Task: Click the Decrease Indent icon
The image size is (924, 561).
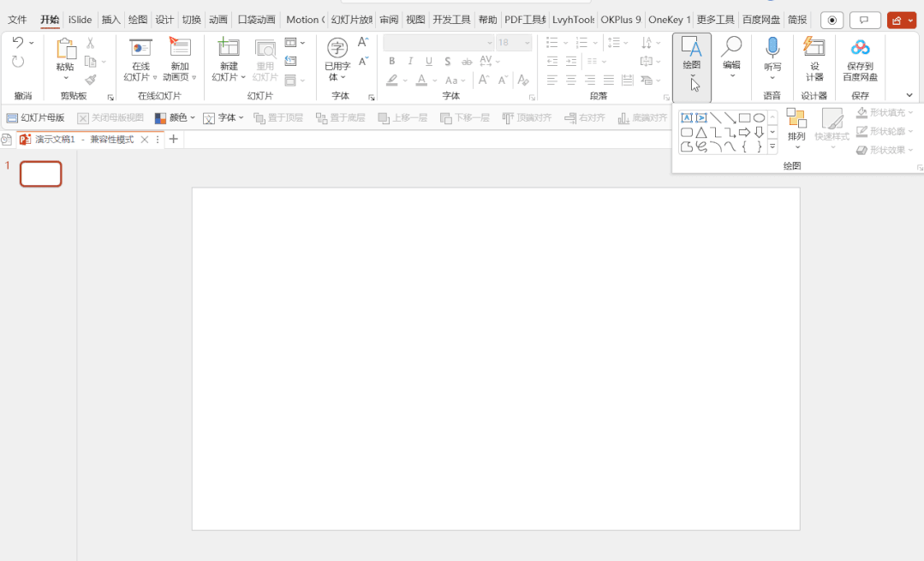Action: pos(552,62)
